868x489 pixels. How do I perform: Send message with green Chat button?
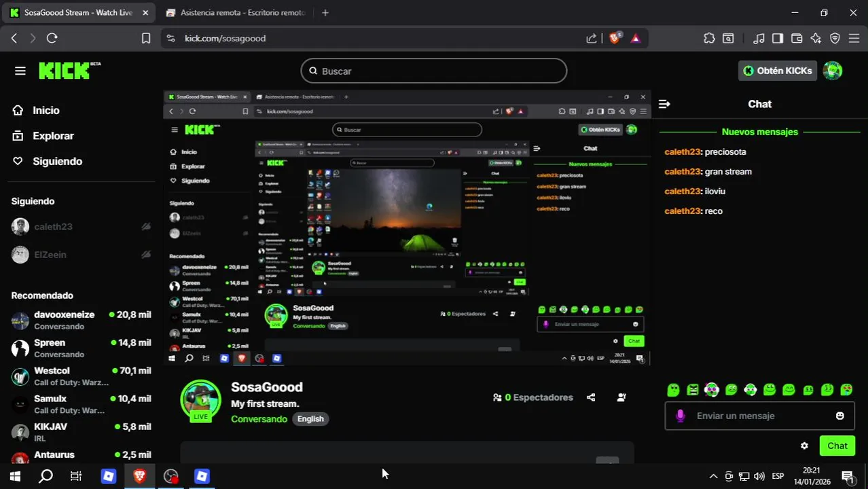837,446
